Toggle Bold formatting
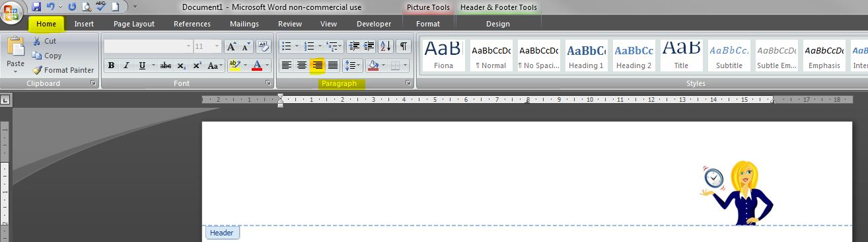Image resolution: width=868 pixels, height=242 pixels. point(111,65)
